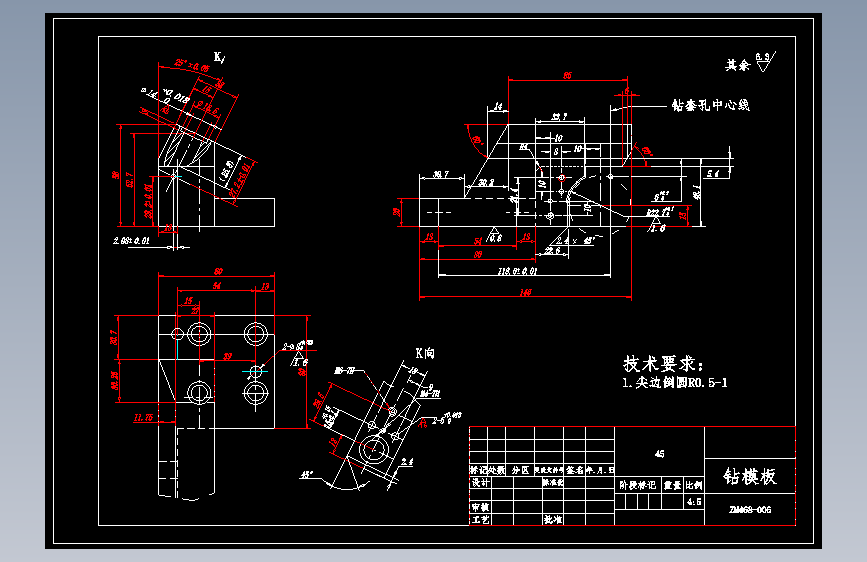Select the '2.68±0.01' dimension text
This screenshot has height=562, width=867.
tap(131, 241)
